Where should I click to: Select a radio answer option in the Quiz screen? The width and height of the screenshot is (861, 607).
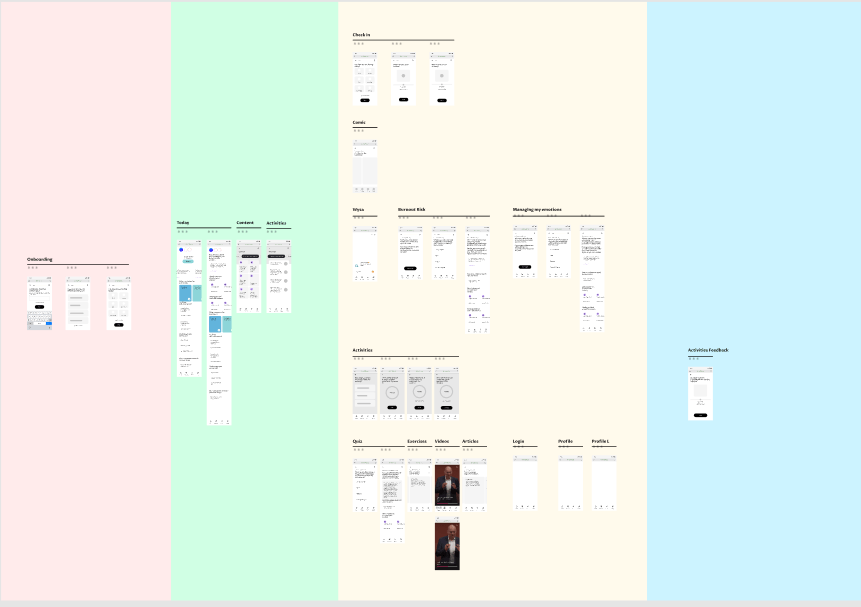click(x=358, y=488)
